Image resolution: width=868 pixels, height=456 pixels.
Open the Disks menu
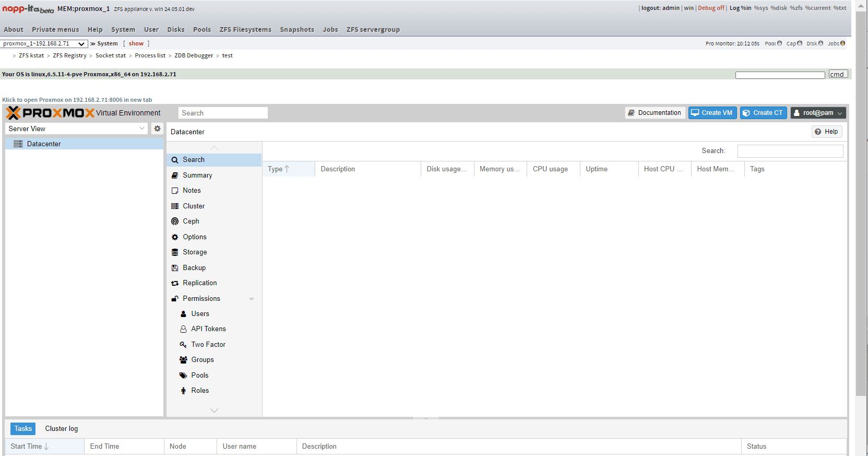click(176, 30)
